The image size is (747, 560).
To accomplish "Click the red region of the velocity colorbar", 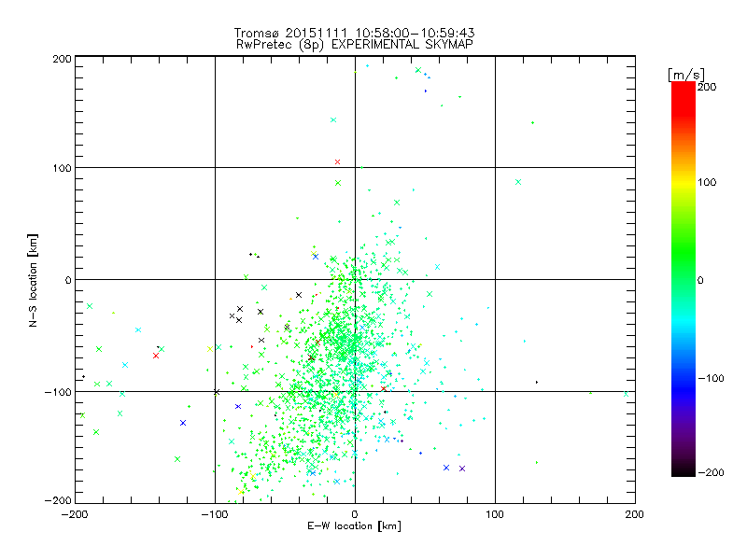I will [x=684, y=98].
